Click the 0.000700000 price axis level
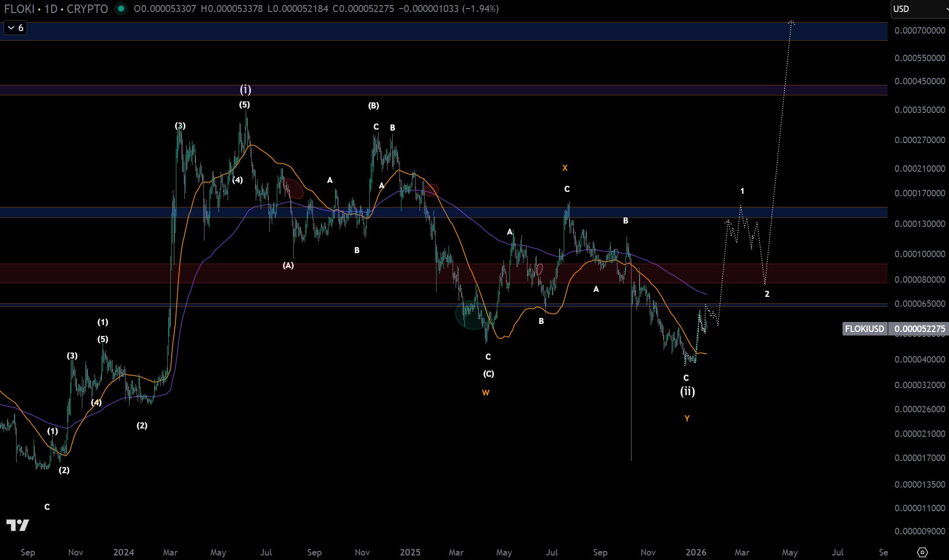The image size is (949, 560). (x=919, y=31)
